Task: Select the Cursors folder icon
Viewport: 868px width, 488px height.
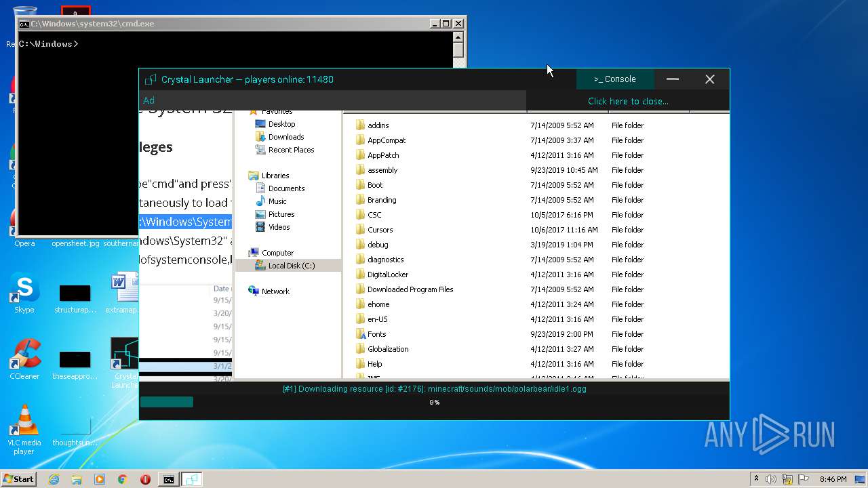Action: (x=360, y=230)
